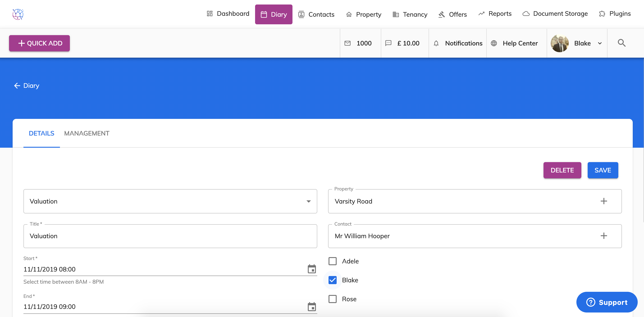Viewport: 644px width, 317px height.
Task: Click the Notifications bell icon
Action: tap(436, 43)
